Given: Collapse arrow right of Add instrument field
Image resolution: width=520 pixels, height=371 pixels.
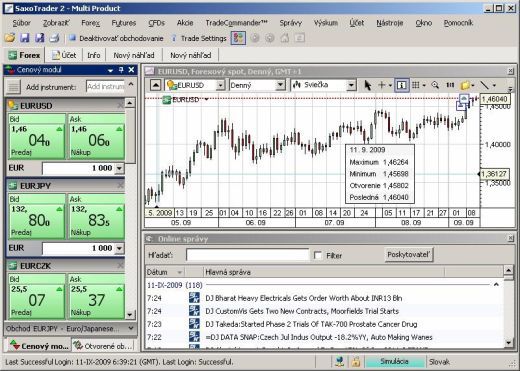Looking at the screenshot, I should [131, 84].
